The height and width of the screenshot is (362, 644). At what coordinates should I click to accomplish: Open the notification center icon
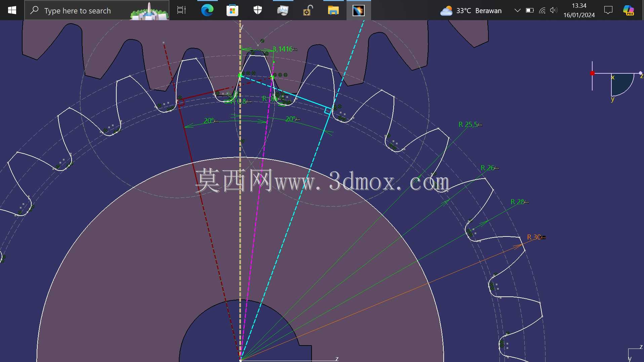click(x=608, y=10)
